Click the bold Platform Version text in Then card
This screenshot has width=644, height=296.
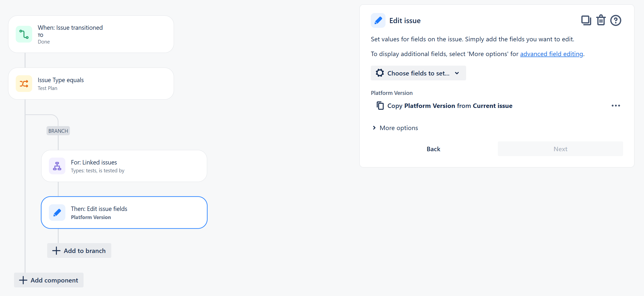[91, 217]
